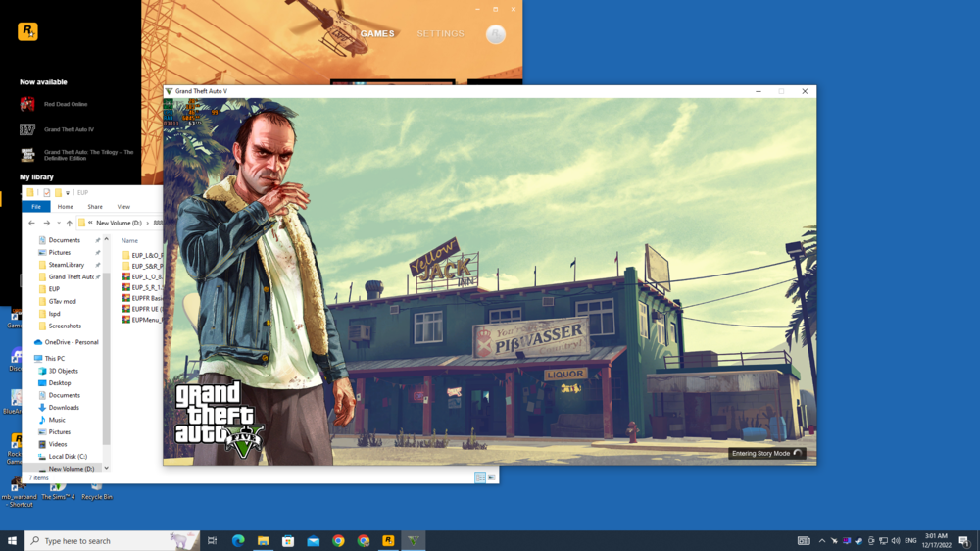This screenshot has height=551, width=980.
Task: Go back in File Explorer
Action: pos(32,223)
